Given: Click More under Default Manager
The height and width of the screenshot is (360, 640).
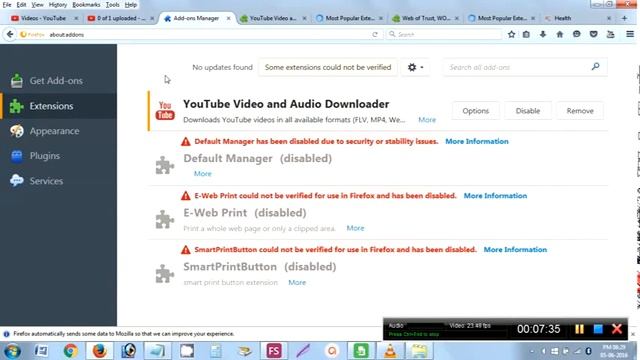Looking at the screenshot, I should click(202, 173).
